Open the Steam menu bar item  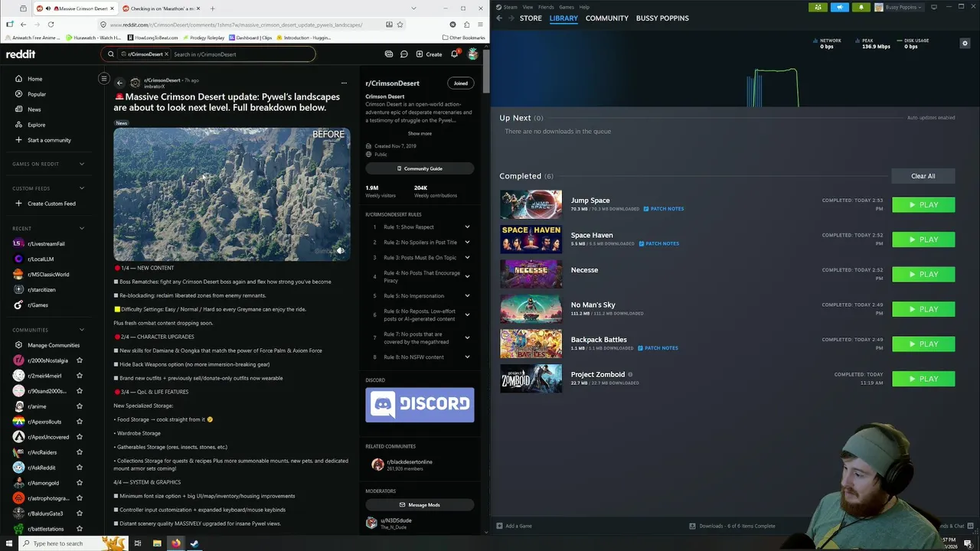(511, 7)
